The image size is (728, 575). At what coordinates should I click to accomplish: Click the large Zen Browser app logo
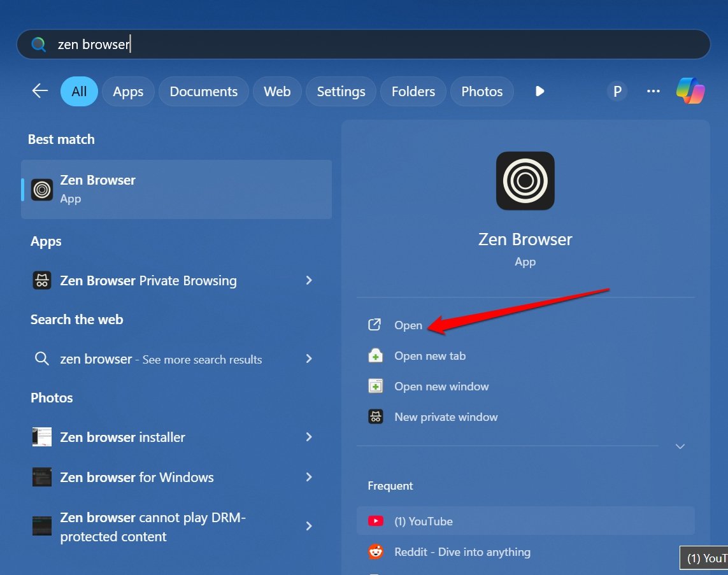[x=525, y=181]
